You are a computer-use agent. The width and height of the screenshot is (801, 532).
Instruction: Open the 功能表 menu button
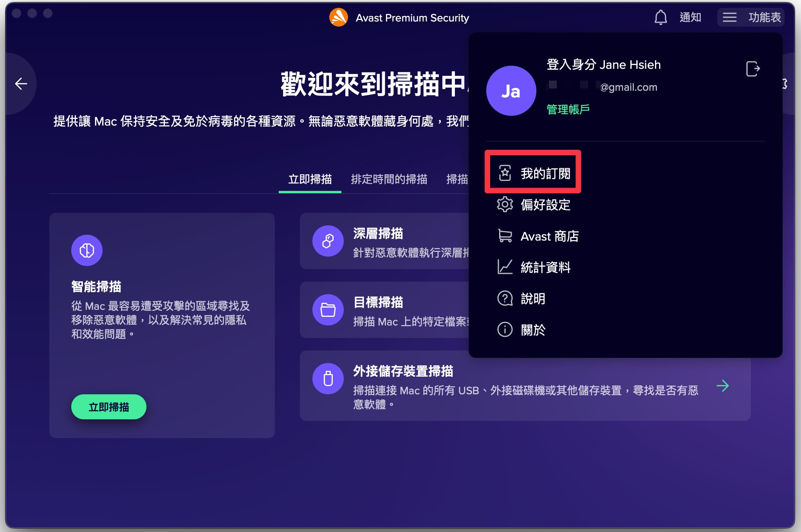[750, 17]
